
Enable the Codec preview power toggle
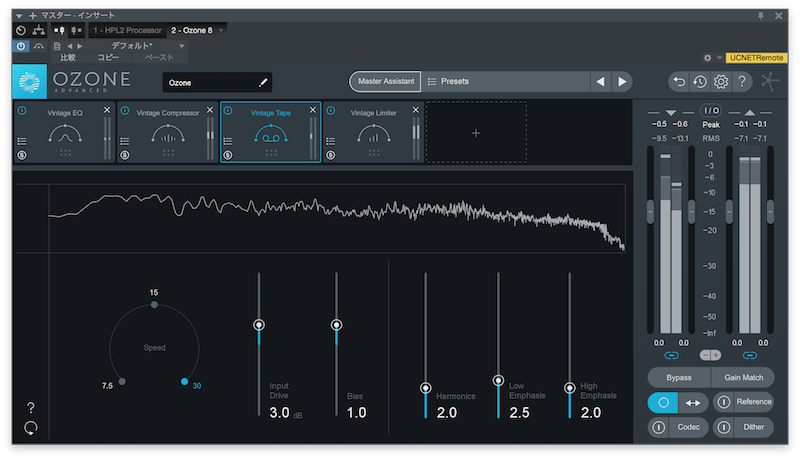pyautogui.click(x=659, y=427)
